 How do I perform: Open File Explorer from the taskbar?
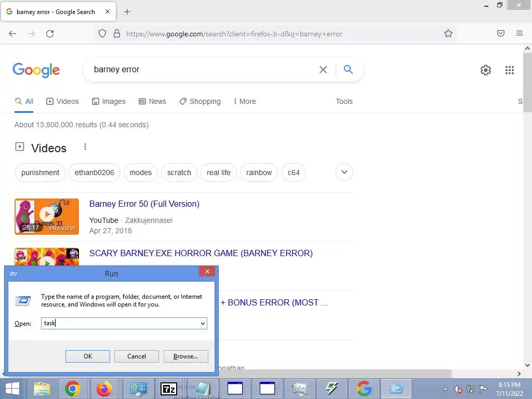(42, 389)
